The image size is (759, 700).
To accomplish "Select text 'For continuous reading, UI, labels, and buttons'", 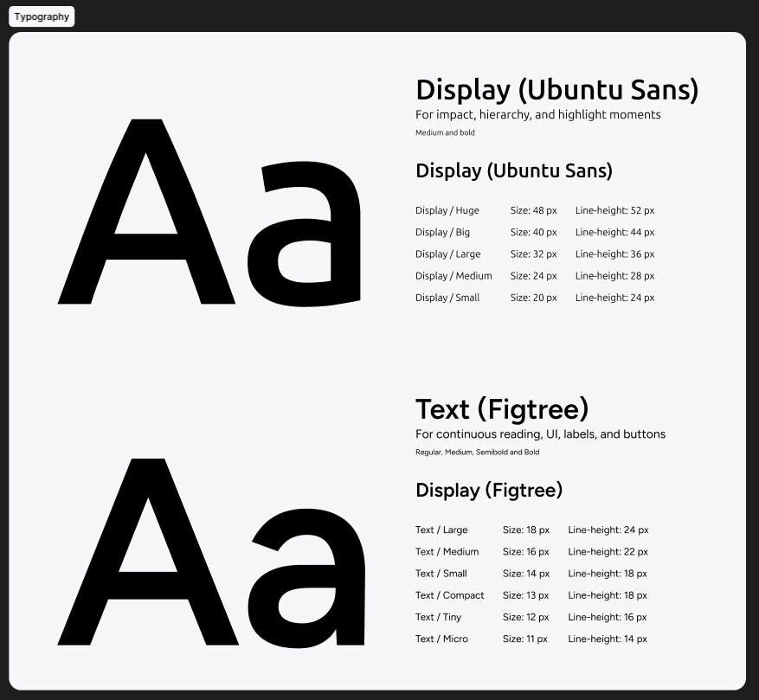I will tap(540, 434).
